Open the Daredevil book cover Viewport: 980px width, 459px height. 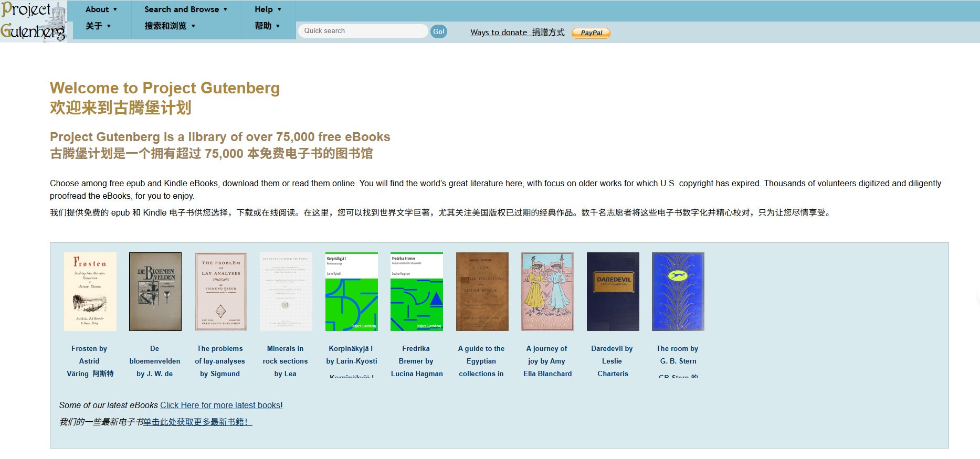[x=613, y=292]
